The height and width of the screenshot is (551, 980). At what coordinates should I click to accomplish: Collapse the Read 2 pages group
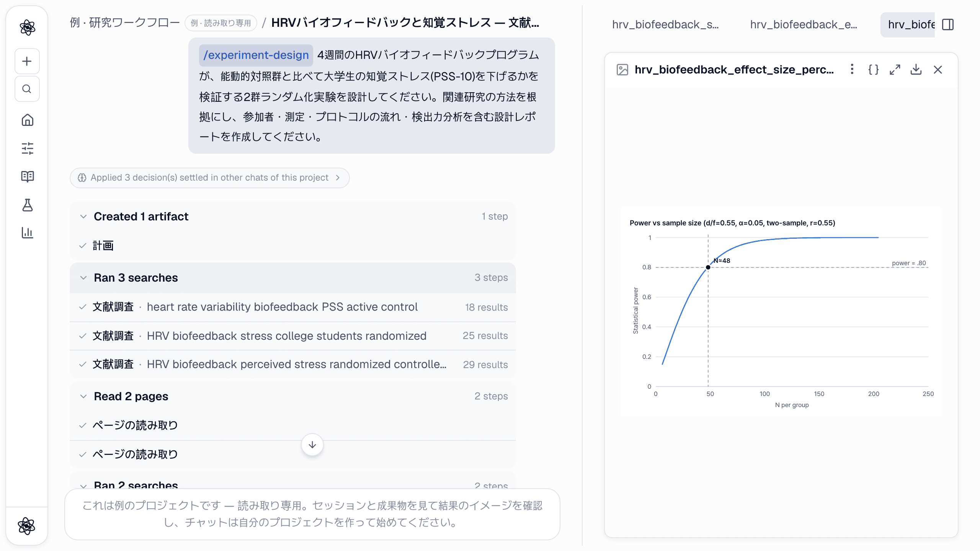pyautogui.click(x=293, y=396)
